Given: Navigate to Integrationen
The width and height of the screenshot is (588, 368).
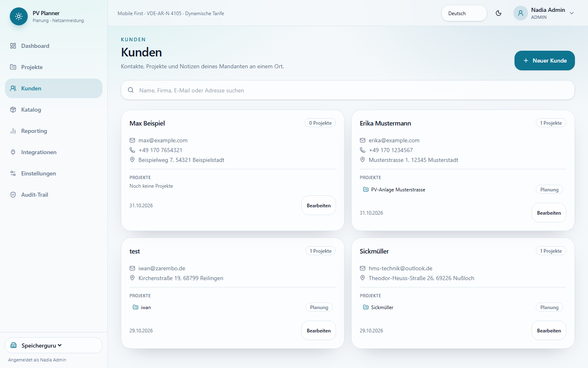Looking at the screenshot, I should [53, 152].
